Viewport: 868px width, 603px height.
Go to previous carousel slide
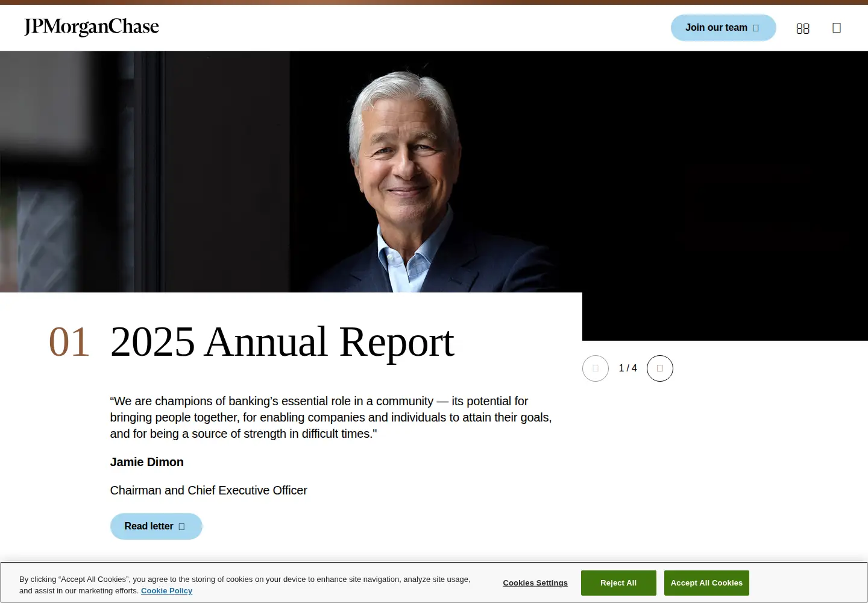click(596, 368)
